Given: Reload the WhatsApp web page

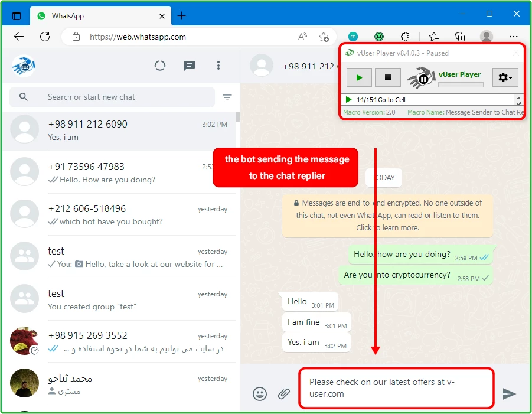Looking at the screenshot, I should (45, 36).
